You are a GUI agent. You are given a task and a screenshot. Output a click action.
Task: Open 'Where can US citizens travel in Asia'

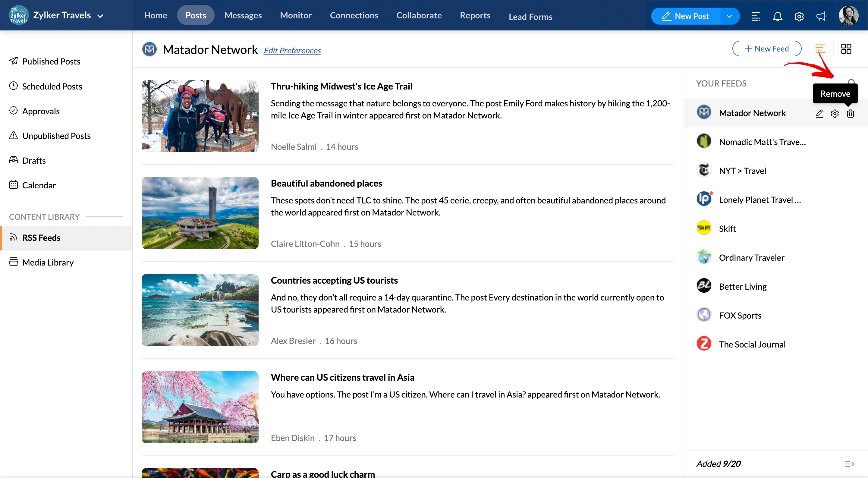coord(342,377)
